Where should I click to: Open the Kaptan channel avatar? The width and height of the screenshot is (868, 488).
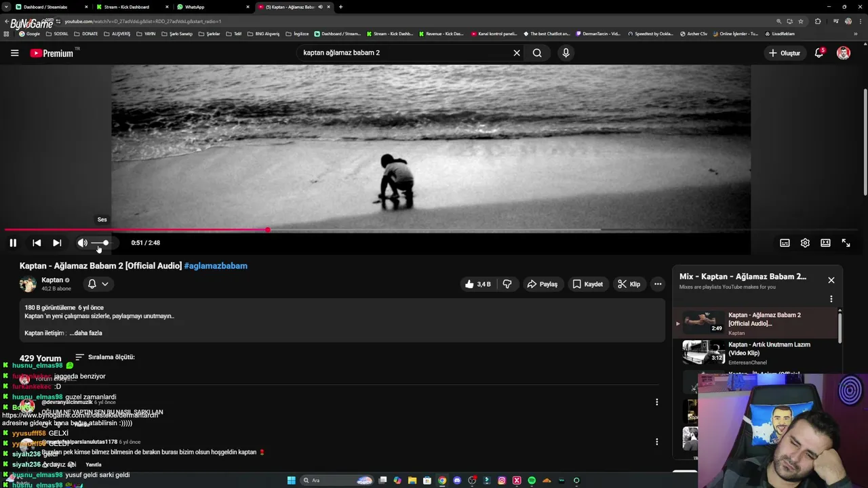pos(28,284)
